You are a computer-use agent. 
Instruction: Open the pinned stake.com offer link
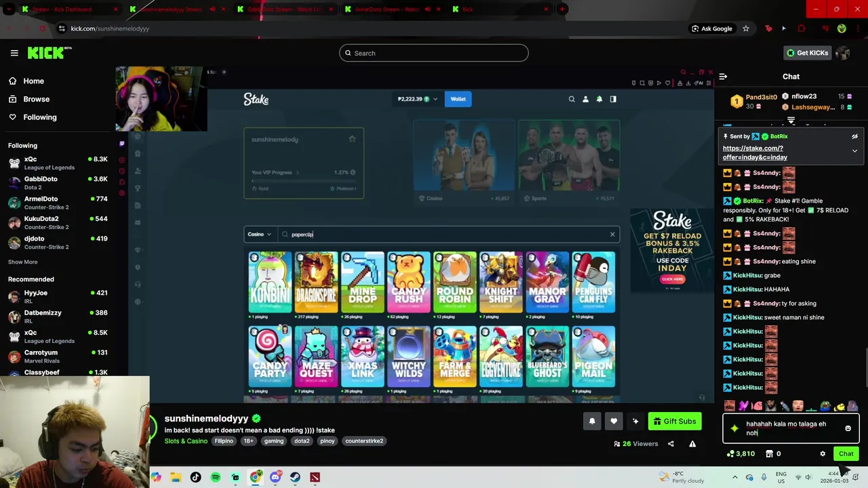(755, 152)
